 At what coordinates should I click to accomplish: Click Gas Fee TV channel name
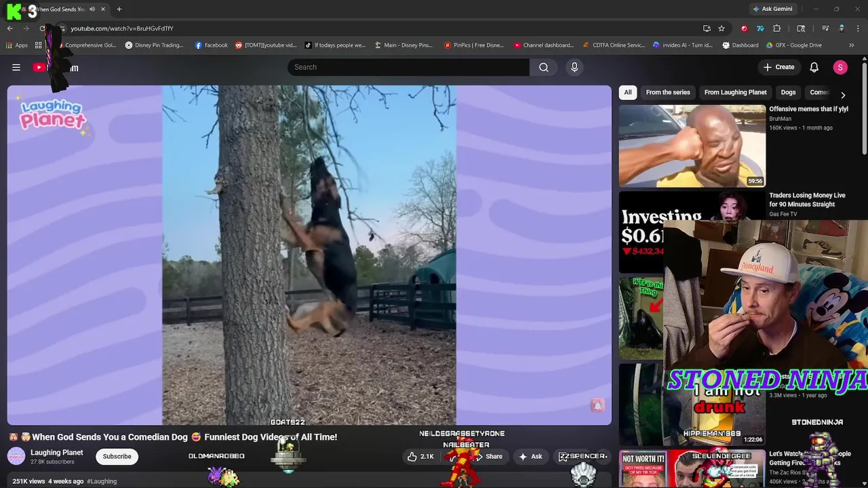coord(783,214)
